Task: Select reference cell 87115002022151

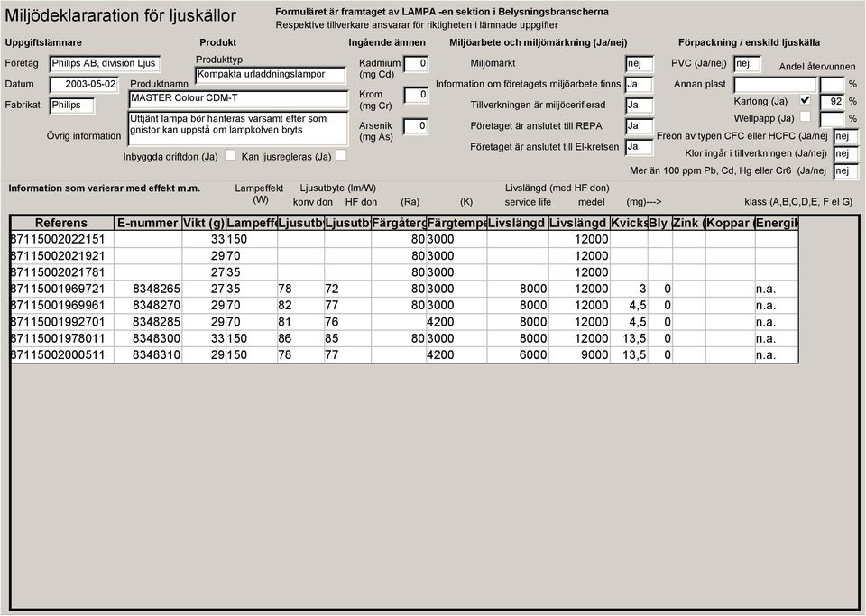Action: coord(62,239)
